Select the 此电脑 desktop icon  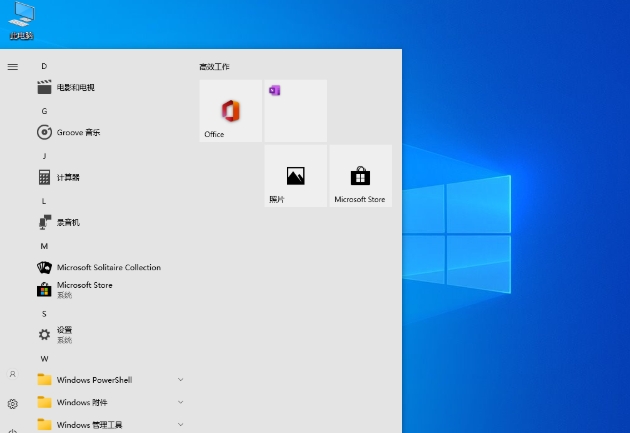click(x=21, y=20)
